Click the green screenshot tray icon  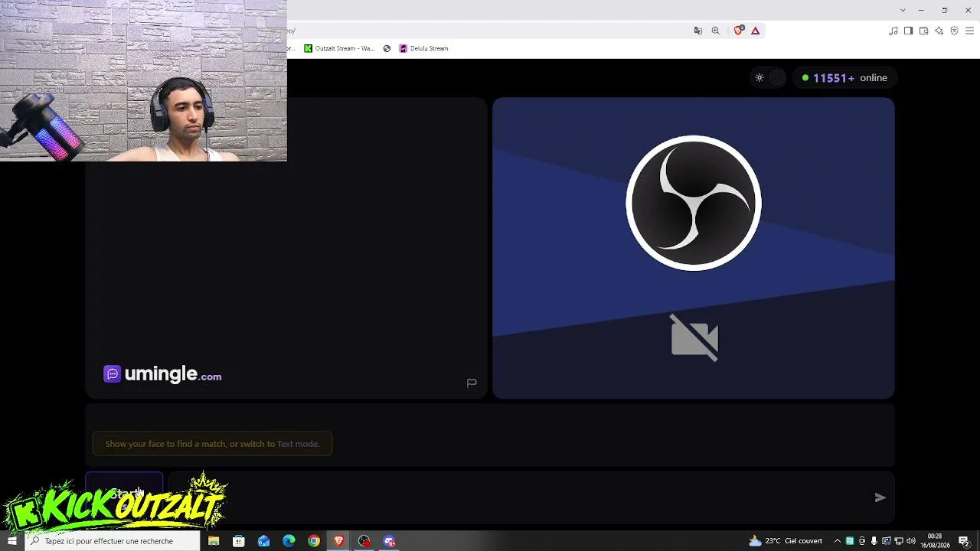850,541
